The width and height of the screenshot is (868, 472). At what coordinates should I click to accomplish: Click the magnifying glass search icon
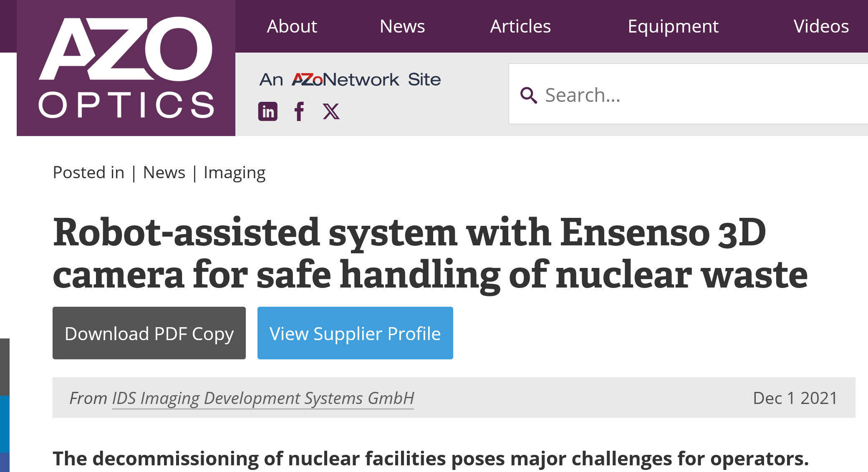pyautogui.click(x=528, y=95)
